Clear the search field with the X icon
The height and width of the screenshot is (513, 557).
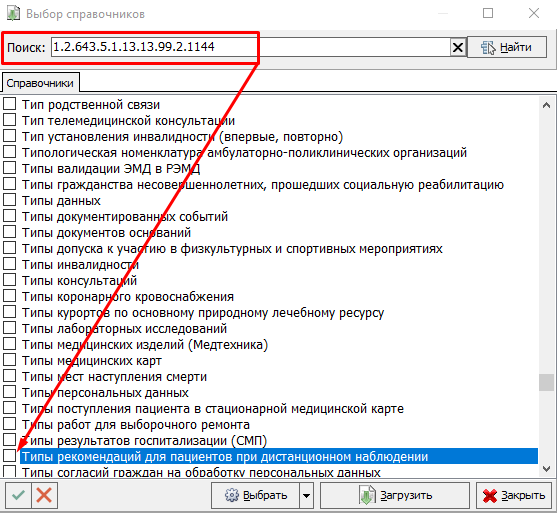(458, 47)
